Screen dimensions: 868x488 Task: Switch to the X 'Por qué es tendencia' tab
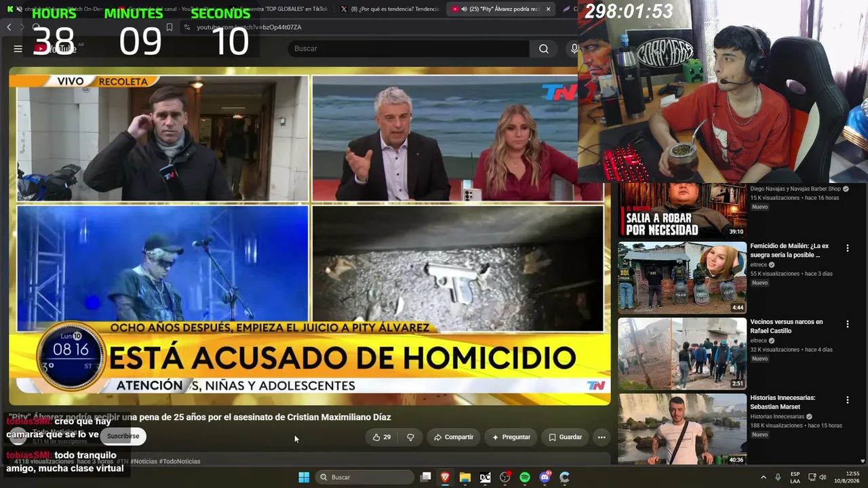pyautogui.click(x=390, y=9)
